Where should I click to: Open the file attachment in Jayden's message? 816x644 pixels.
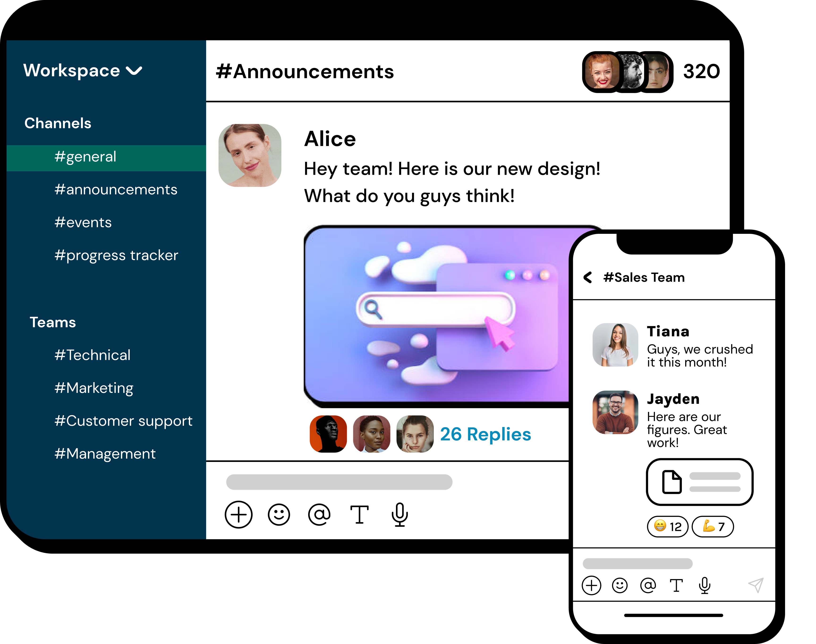(x=700, y=482)
